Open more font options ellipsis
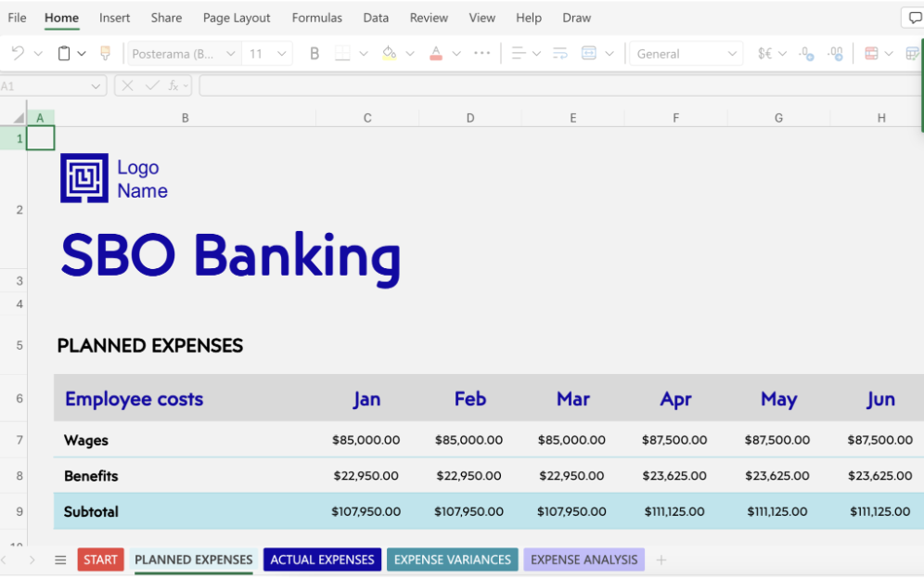Image resolution: width=924 pixels, height=579 pixels. (x=482, y=53)
